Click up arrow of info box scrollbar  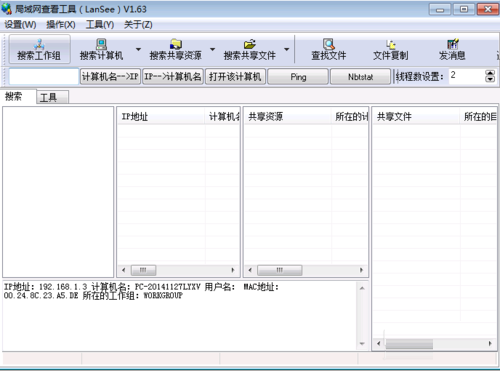tap(362, 288)
